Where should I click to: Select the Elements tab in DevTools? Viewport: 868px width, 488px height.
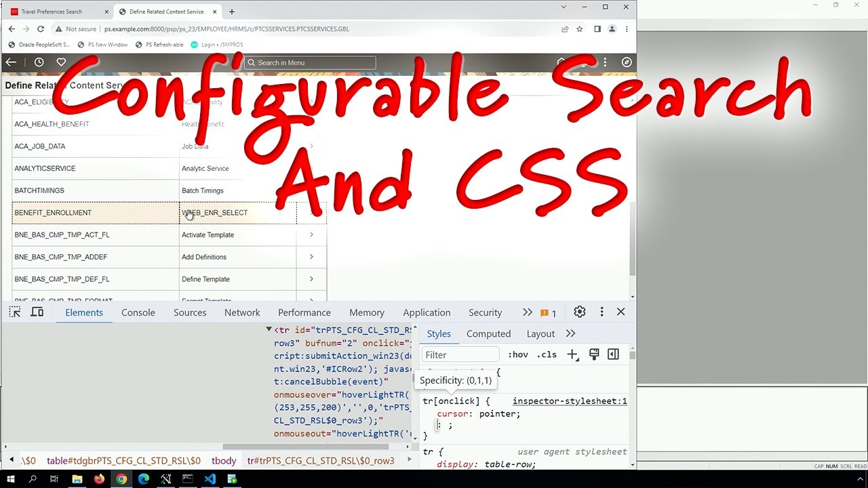[84, 312]
